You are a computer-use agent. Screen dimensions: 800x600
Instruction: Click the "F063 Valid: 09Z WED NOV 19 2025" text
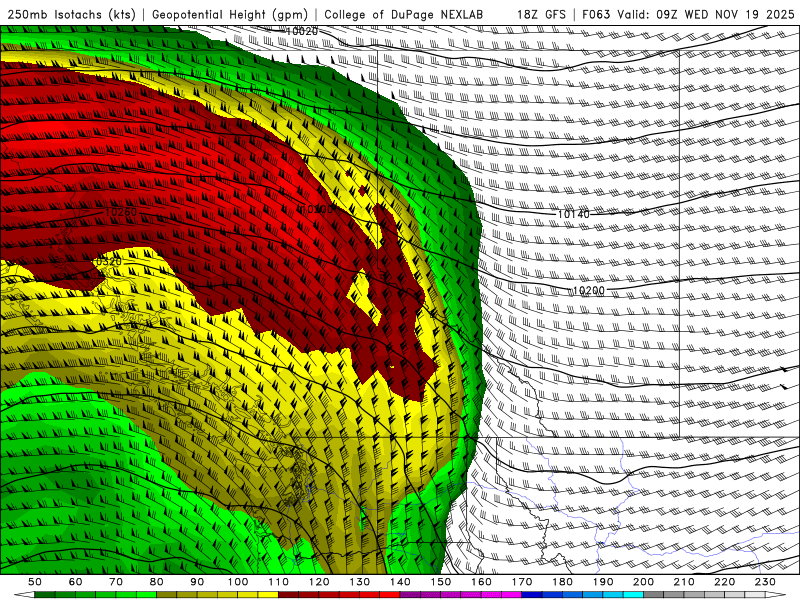pyautogui.click(x=688, y=14)
